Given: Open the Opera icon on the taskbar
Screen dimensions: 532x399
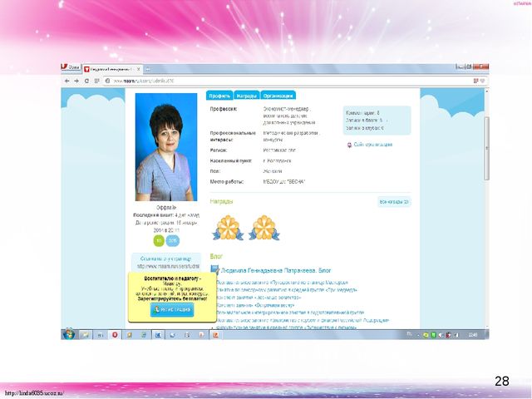Looking at the screenshot, I should (x=115, y=335).
